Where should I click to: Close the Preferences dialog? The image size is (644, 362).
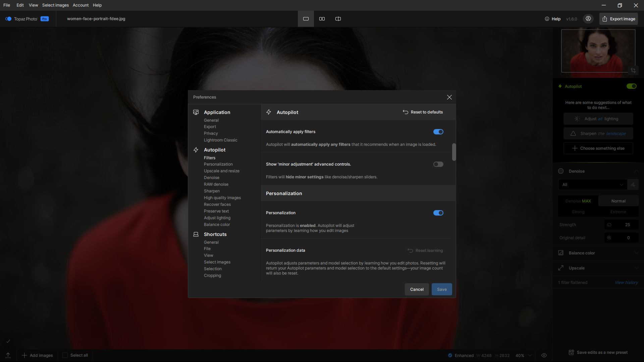(449, 97)
